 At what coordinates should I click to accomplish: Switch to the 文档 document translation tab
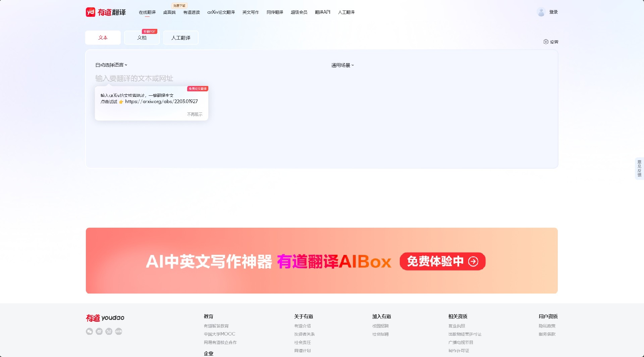[x=142, y=38]
